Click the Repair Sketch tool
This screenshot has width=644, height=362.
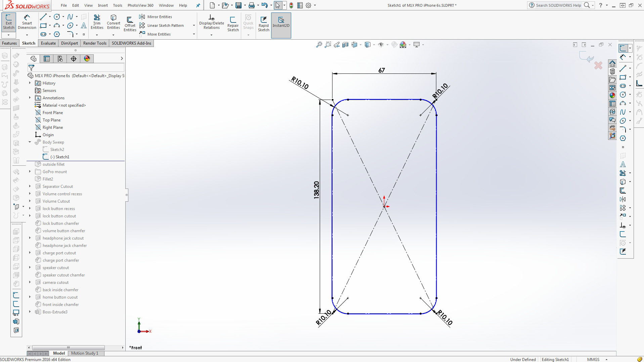coord(233,24)
